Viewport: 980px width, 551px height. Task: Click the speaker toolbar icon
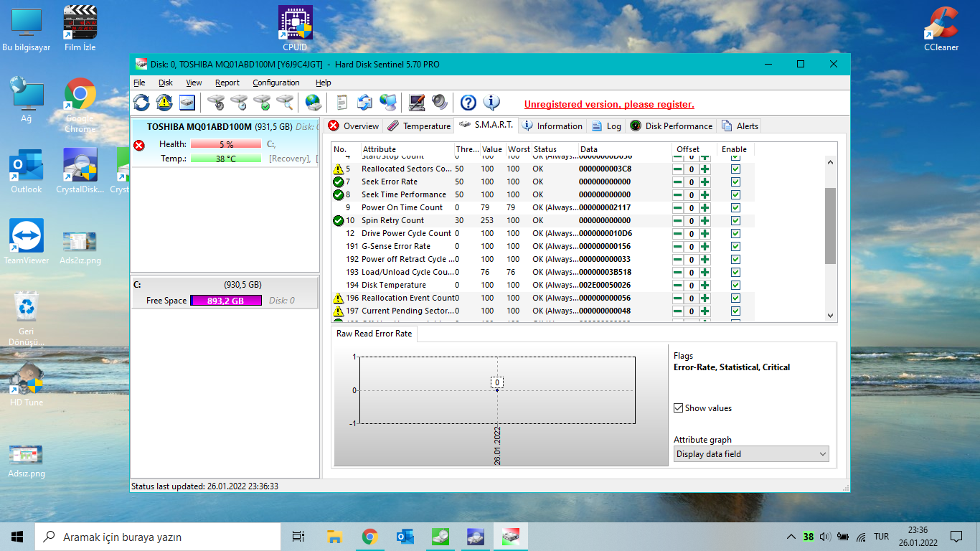coord(439,103)
